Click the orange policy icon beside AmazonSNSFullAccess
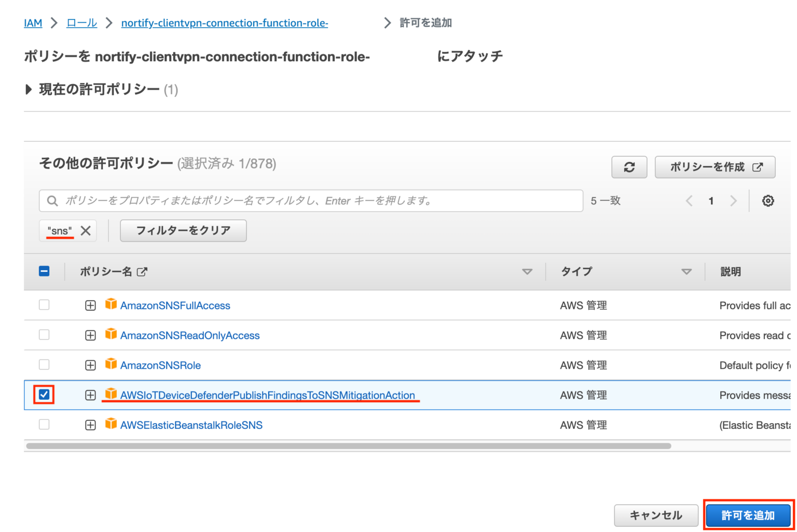 111,305
